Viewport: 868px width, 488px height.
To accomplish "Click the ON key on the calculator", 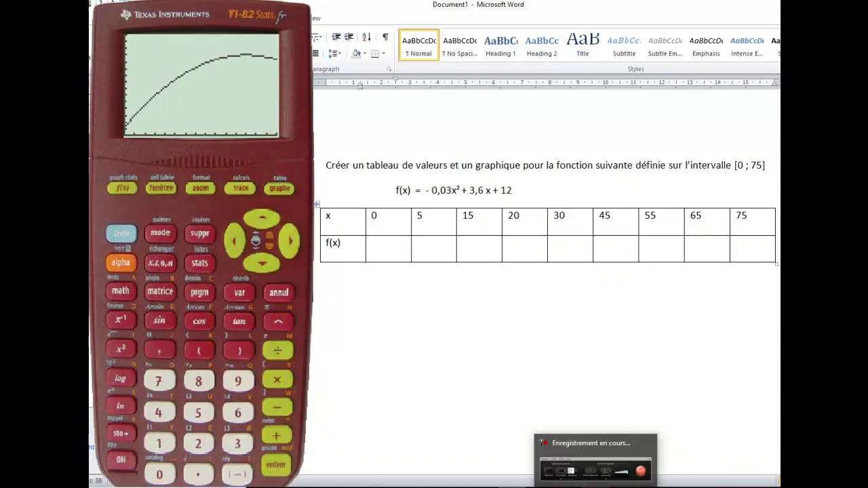I will (120, 460).
